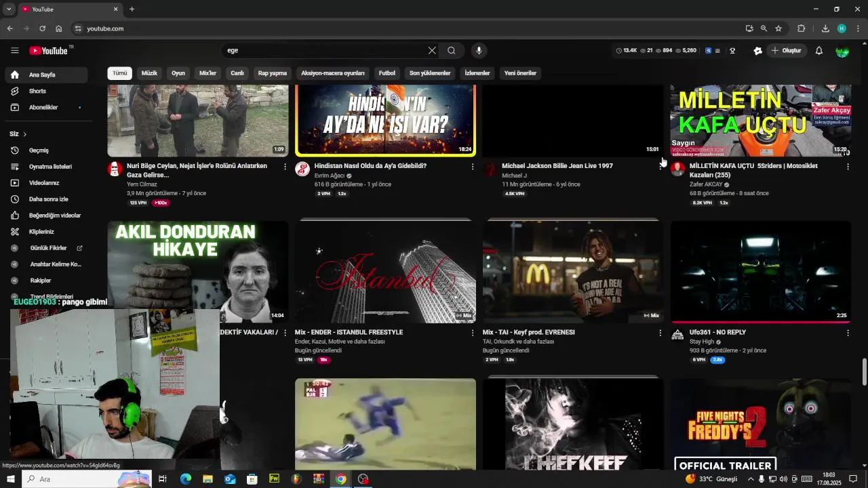The width and height of the screenshot is (868, 488).
Task: Select the Canlı filter chip
Action: coord(237,73)
